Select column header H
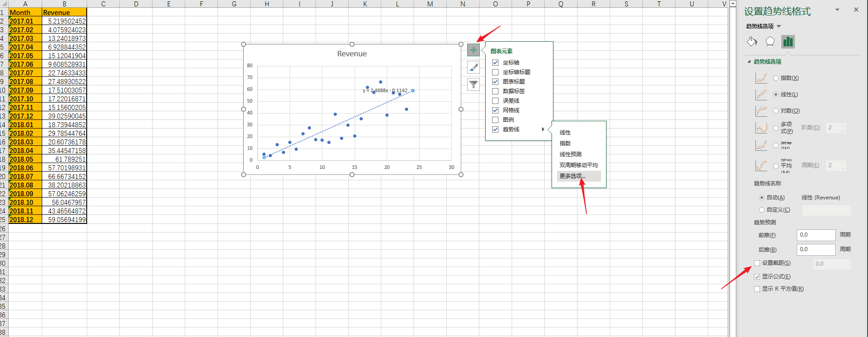Image resolution: width=868 pixels, height=337 pixels. tap(267, 4)
